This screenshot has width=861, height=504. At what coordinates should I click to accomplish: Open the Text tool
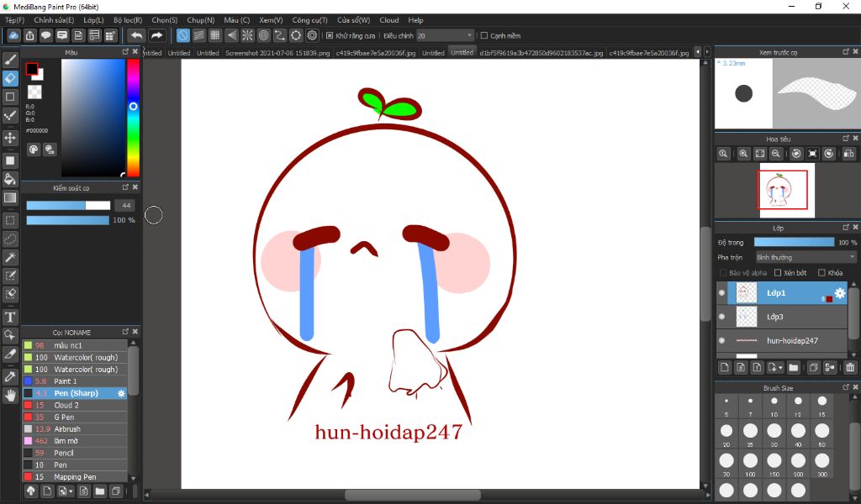click(x=9, y=317)
